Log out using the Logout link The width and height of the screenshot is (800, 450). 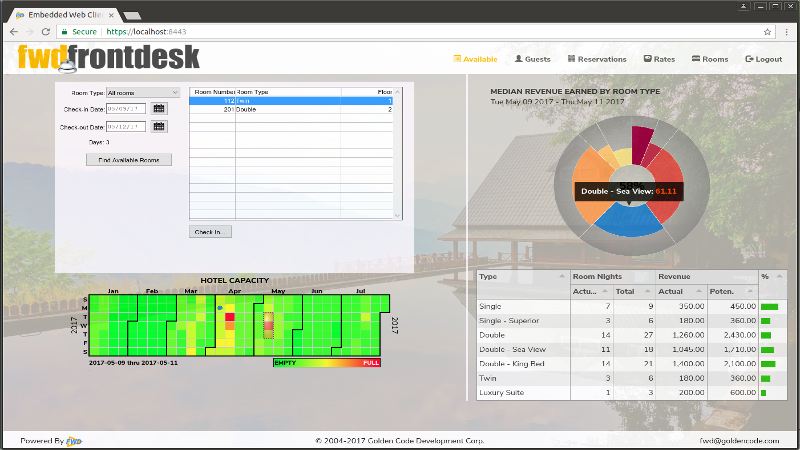[764, 59]
